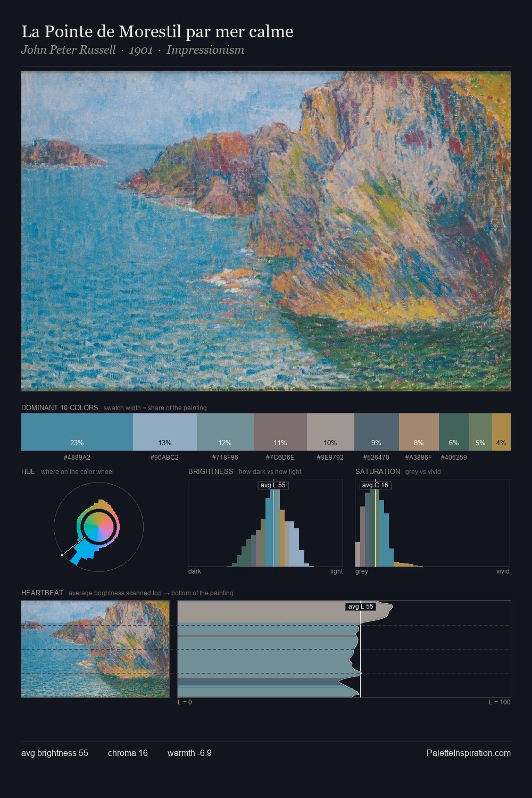Choose the 5% olive green swatch
This screenshot has height=798, width=532.
pyautogui.click(x=480, y=432)
